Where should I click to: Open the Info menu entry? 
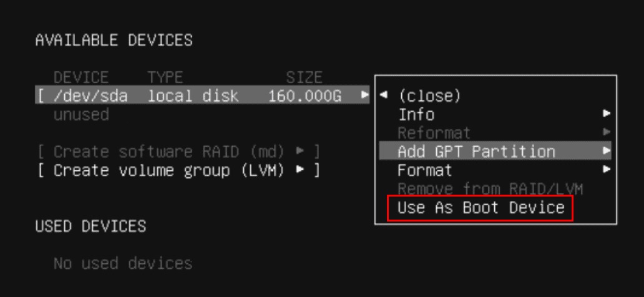pyautogui.click(x=416, y=114)
